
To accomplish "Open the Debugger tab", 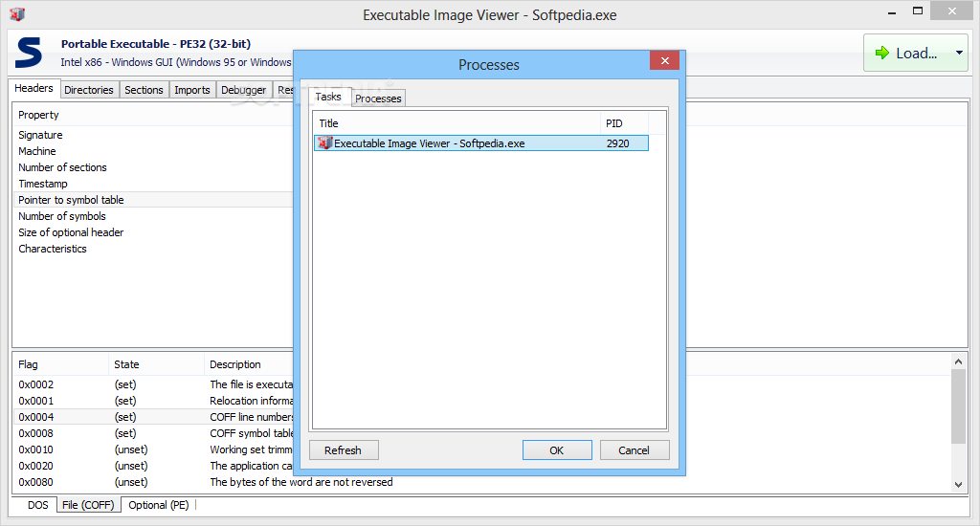I will pyautogui.click(x=244, y=90).
